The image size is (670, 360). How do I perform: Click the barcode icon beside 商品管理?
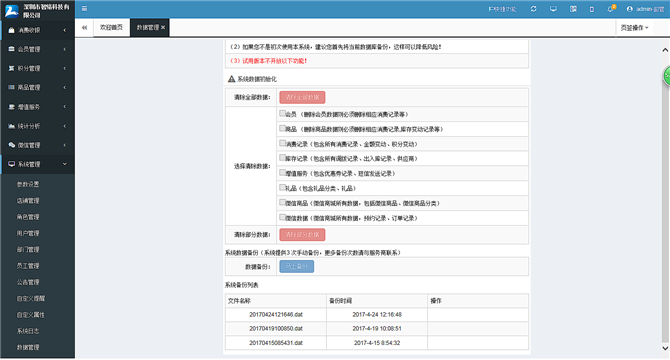point(12,87)
